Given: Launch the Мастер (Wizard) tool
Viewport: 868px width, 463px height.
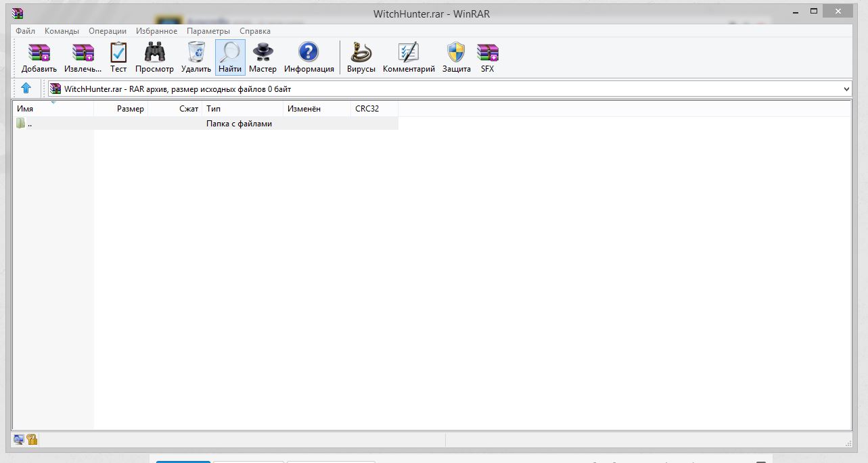Looking at the screenshot, I should click(x=262, y=57).
